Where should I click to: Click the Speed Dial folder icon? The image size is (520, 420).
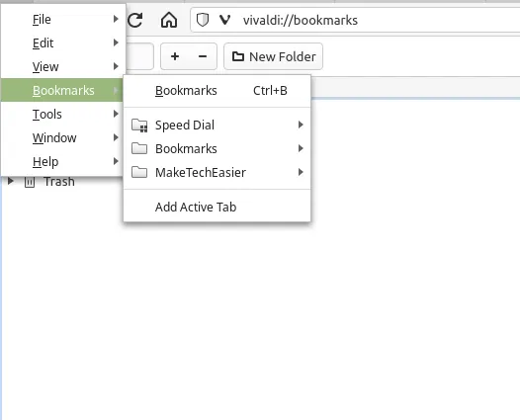(139, 126)
